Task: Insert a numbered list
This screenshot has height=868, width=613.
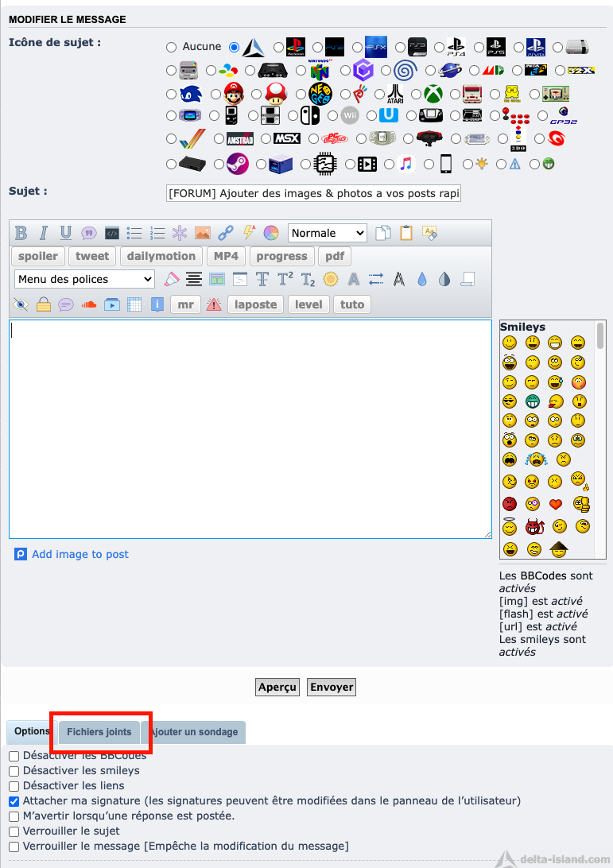Action: click(x=157, y=233)
